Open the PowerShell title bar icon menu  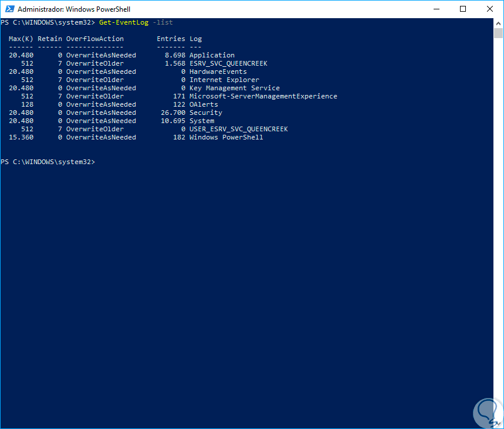pos(9,9)
